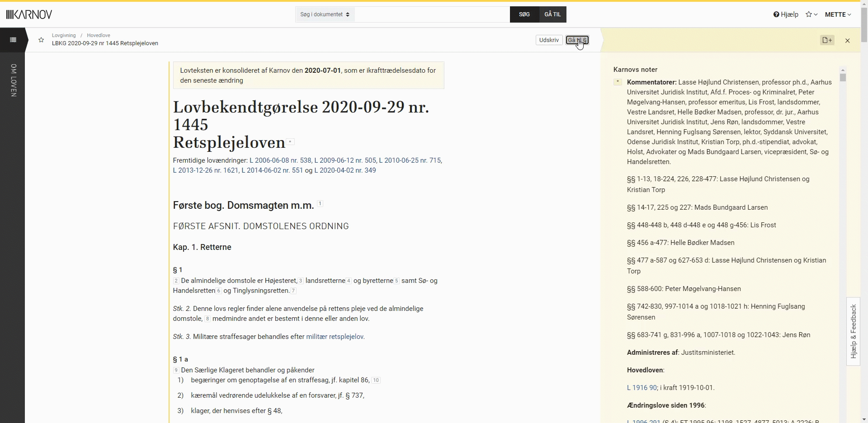This screenshot has height=423, width=868.
Task: Open note 10 after kapitel 86
Action: 376,380
